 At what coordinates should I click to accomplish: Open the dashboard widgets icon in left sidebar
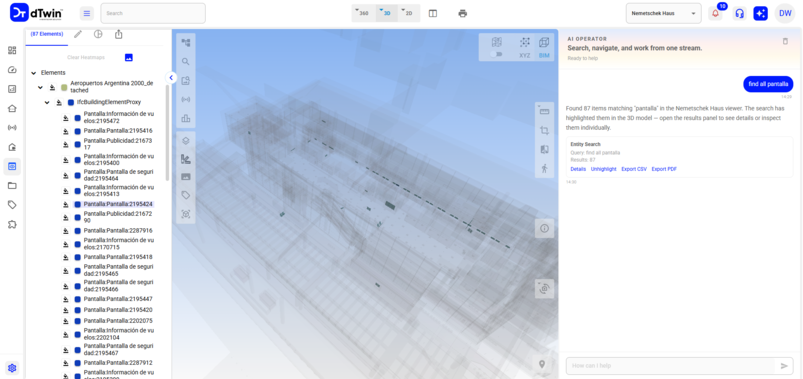(x=12, y=50)
